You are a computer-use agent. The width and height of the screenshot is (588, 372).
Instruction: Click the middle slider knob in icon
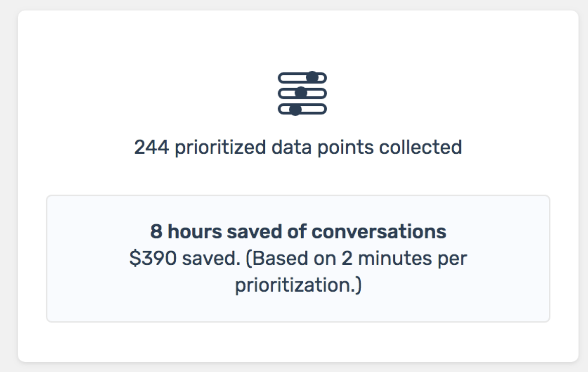301,93
